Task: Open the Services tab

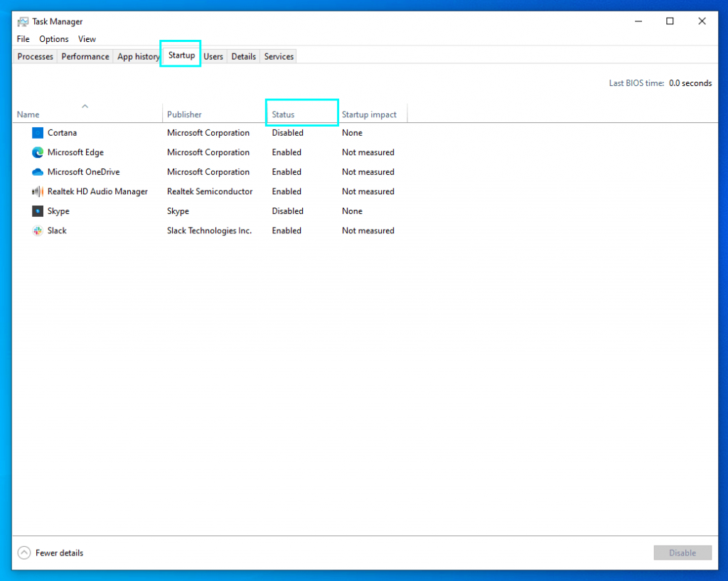Action: 278,55
